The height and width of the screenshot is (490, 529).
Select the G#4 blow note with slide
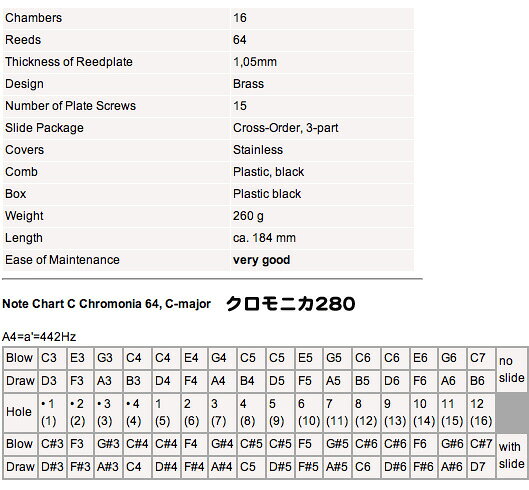coord(222,444)
